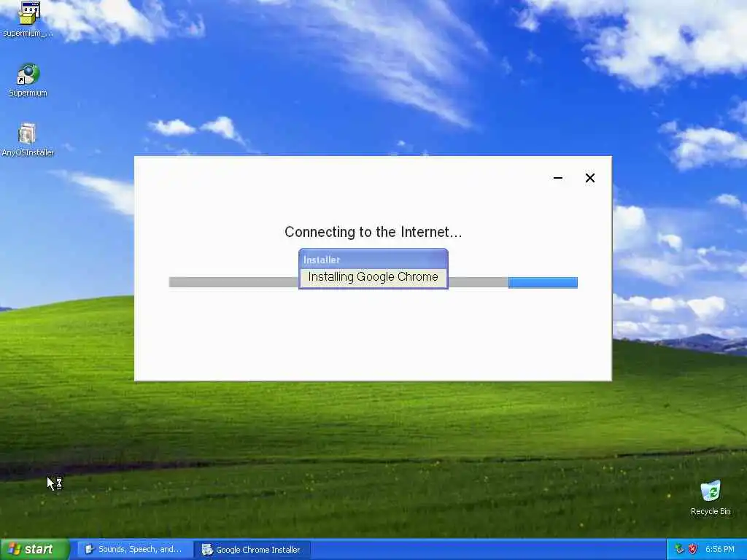This screenshot has width=747, height=560.
Task: Close the Chrome installer window
Action: tap(589, 178)
